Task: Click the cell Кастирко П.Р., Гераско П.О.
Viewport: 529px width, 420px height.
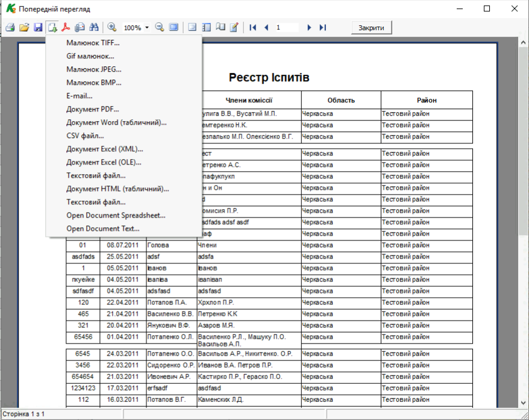Action: click(249, 377)
